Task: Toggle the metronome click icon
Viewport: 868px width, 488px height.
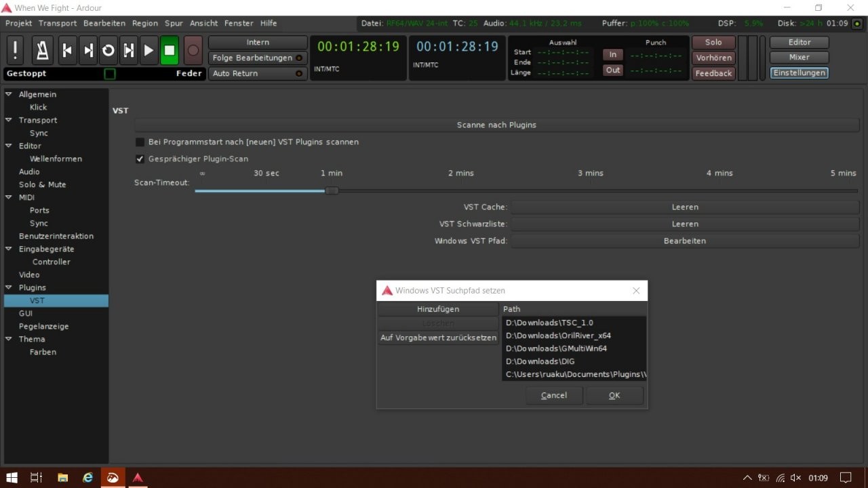Action: pos(42,50)
